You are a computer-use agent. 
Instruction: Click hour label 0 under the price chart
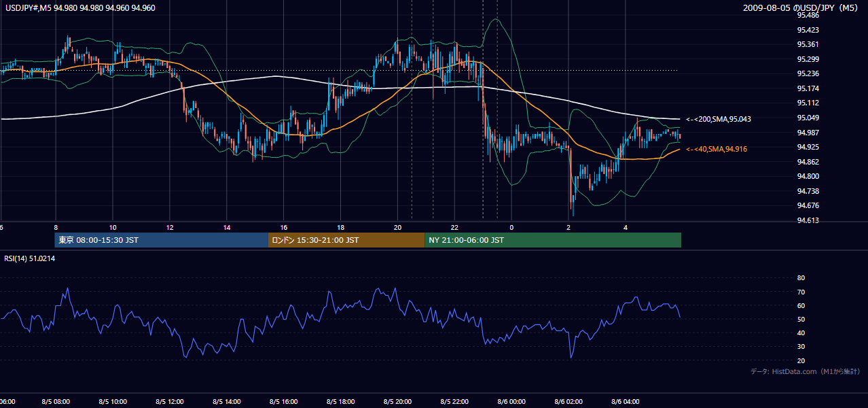coord(512,228)
